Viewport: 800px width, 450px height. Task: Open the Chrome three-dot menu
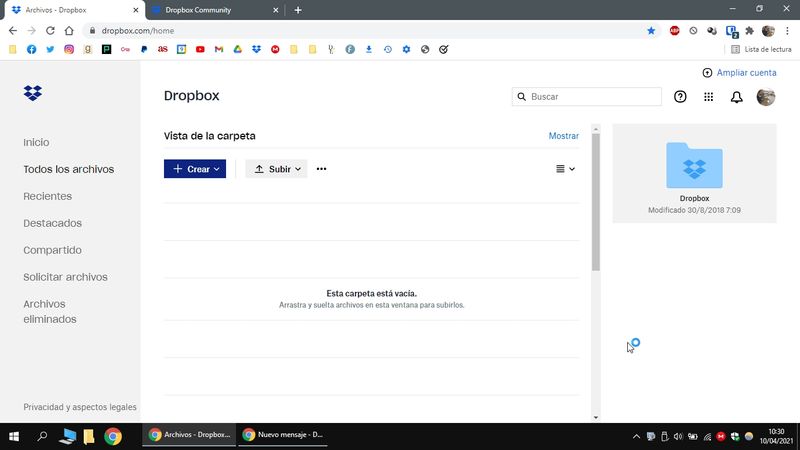(x=787, y=31)
